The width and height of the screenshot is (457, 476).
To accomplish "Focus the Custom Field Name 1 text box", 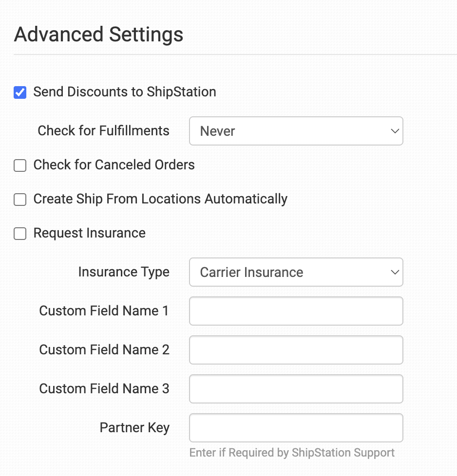I will pos(296,311).
